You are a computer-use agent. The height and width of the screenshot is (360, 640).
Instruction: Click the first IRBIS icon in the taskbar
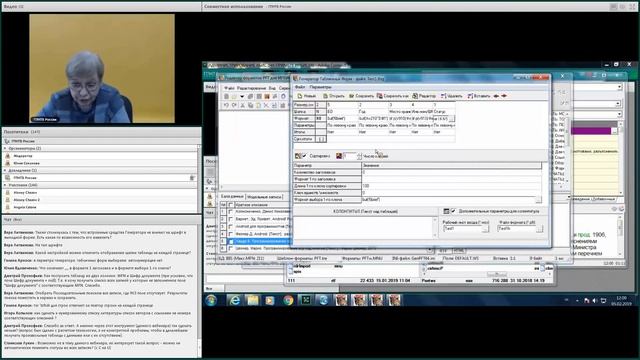tap(341, 300)
